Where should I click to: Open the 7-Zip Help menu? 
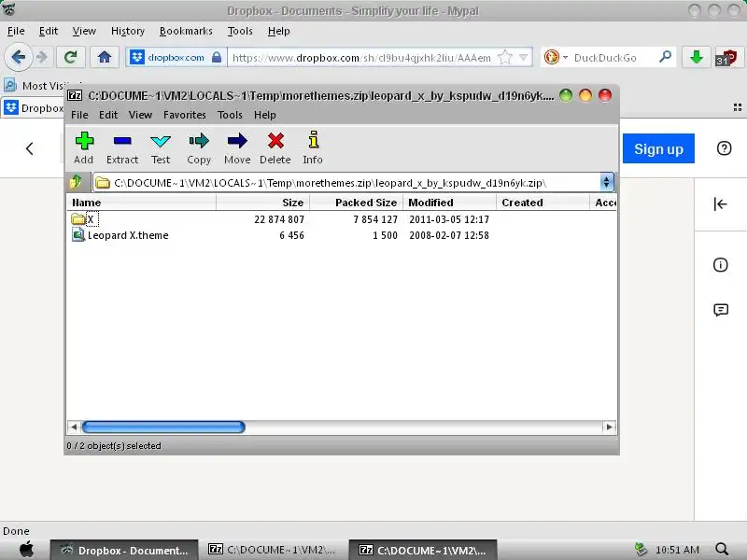pos(265,115)
